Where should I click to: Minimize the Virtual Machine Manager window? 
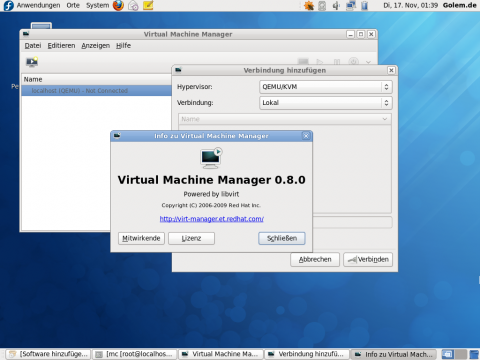pos(351,34)
